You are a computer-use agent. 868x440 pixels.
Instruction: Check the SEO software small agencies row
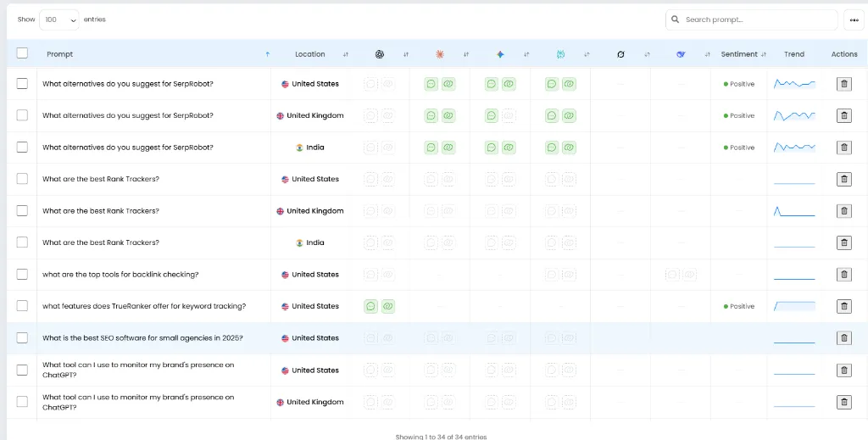tap(22, 337)
